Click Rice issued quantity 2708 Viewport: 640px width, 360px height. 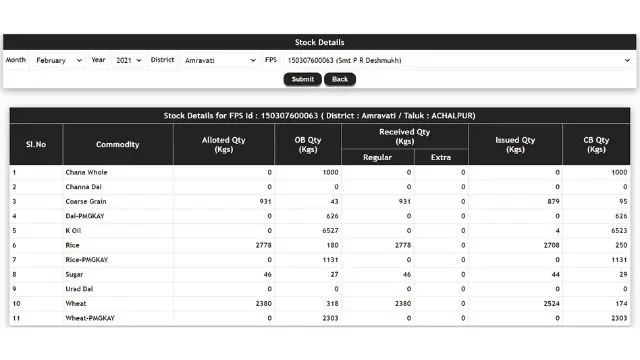click(x=551, y=245)
